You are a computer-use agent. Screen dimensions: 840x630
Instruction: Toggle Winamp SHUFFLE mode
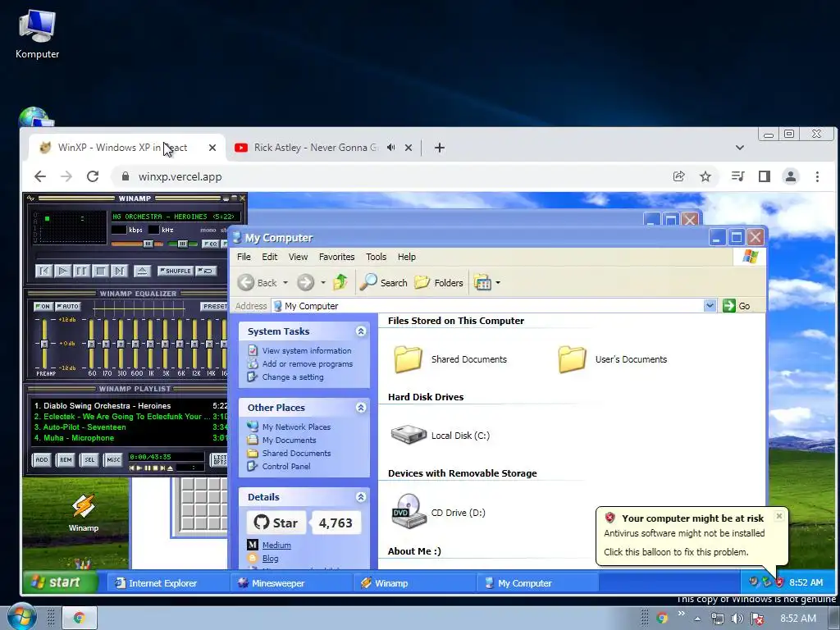click(176, 271)
